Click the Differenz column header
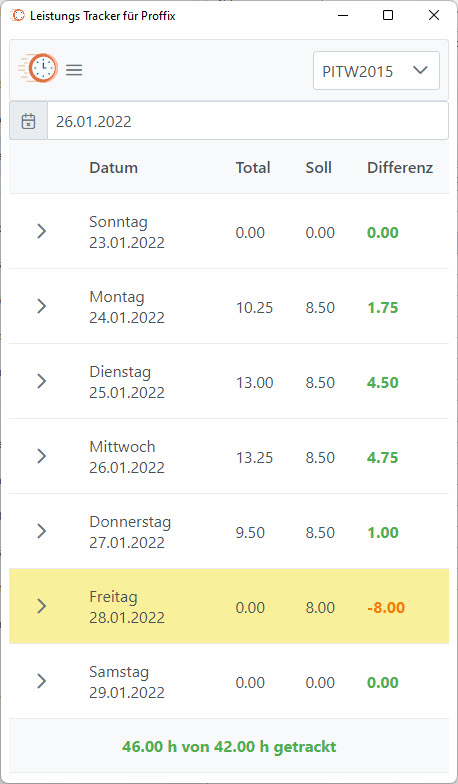 pyautogui.click(x=400, y=168)
